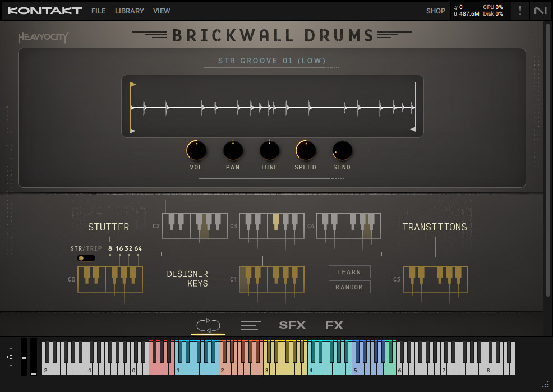Select the yellow loop start flag marker
Image resolution: width=553 pixels, height=392 pixels.
point(133,84)
